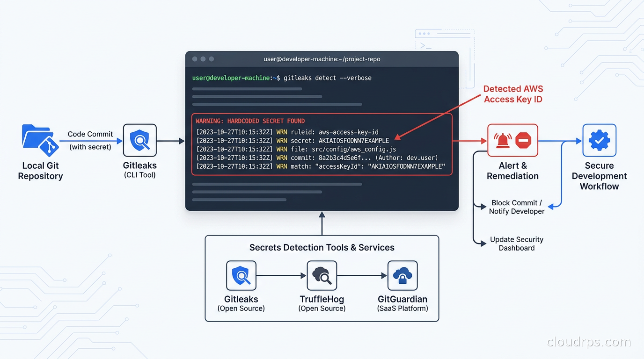Click the TruffleHog (Open Source) label
Screen dimensions: 644x359
pyautogui.click(x=322, y=303)
